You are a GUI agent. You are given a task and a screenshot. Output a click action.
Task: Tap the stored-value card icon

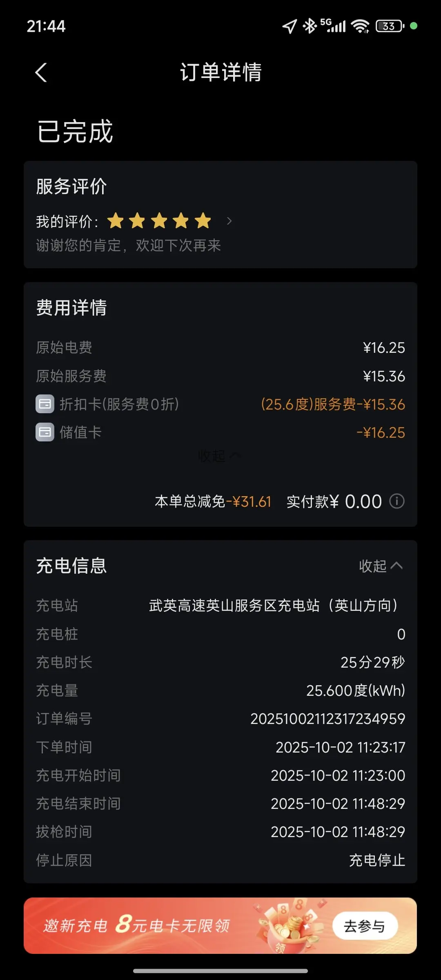(45, 432)
